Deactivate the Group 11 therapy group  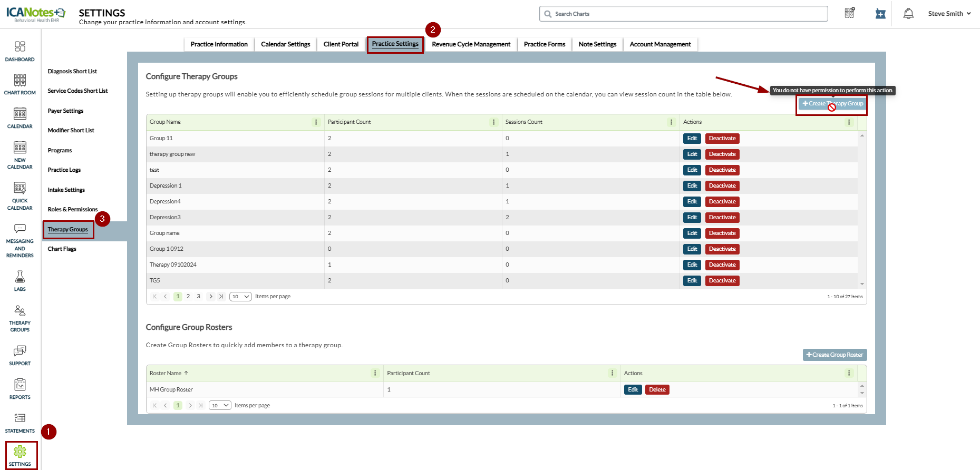722,139
